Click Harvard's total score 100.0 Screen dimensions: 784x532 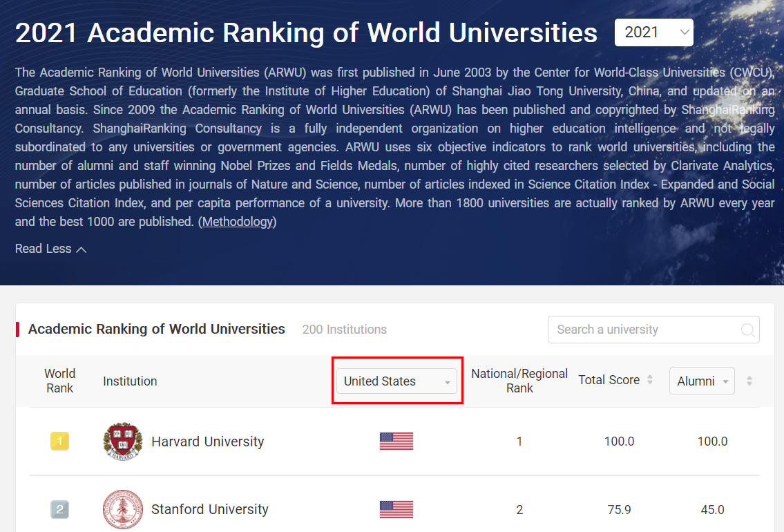tap(619, 441)
